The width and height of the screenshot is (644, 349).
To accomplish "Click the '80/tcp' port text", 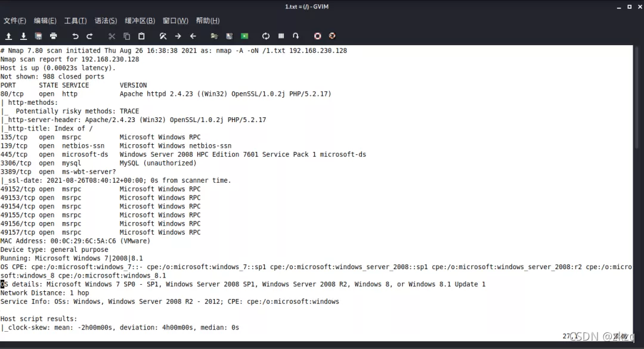I will tap(12, 94).
